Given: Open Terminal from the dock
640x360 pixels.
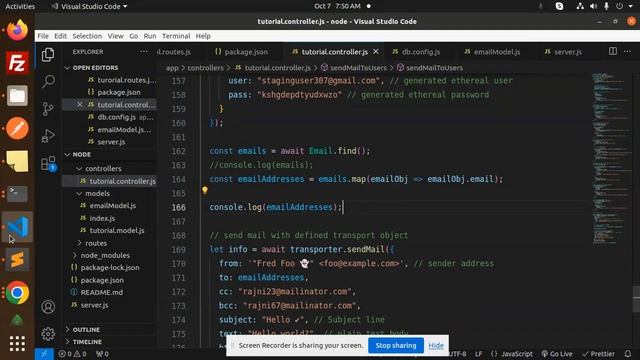Looking at the screenshot, I should [17, 194].
